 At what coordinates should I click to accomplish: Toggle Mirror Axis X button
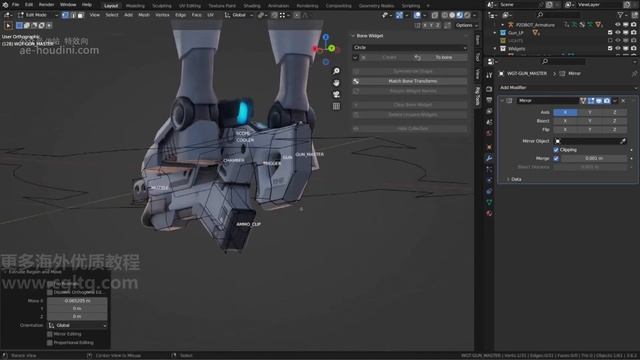pos(565,112)
